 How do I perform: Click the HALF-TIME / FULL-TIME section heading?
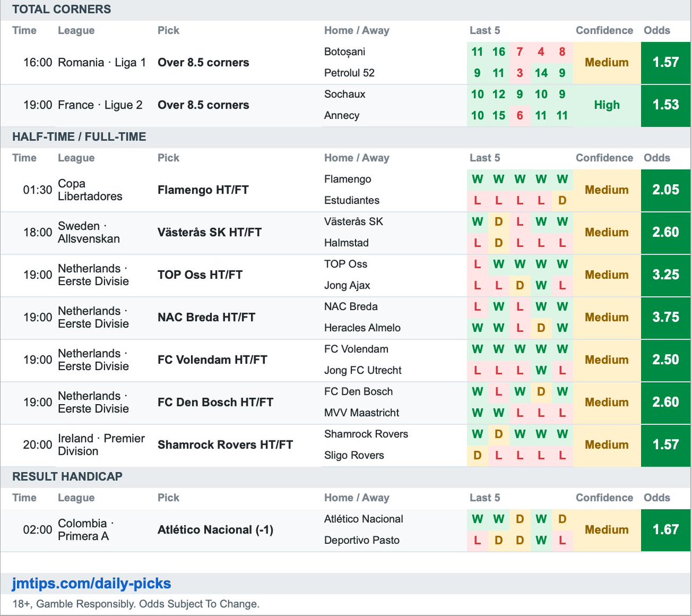point(79,137)
